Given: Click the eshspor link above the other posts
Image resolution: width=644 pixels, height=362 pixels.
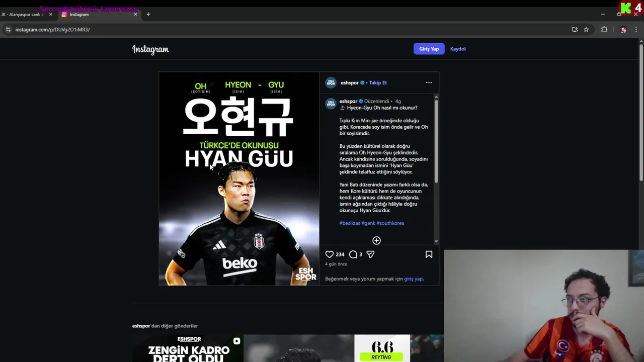Looking at the screenshot, I should click(x=141, y=326).
